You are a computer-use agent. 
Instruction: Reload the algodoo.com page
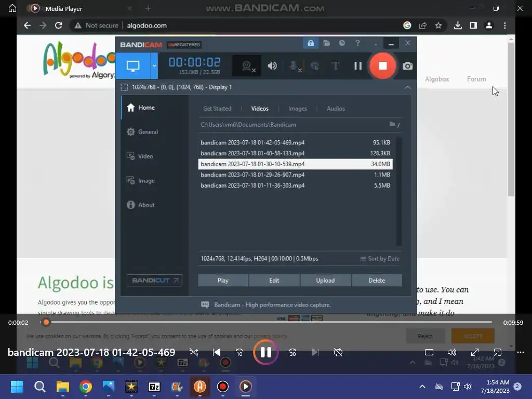tap(58, 25)
